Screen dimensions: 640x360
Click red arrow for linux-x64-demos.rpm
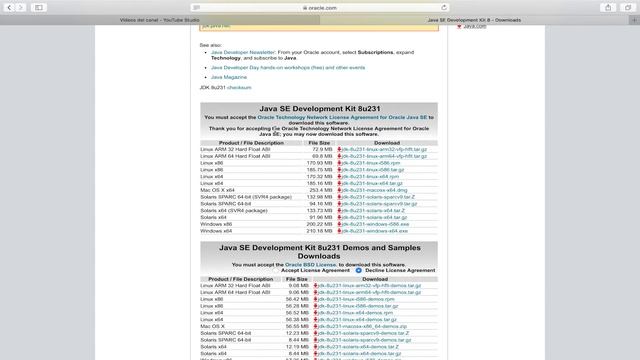point(315,313)
